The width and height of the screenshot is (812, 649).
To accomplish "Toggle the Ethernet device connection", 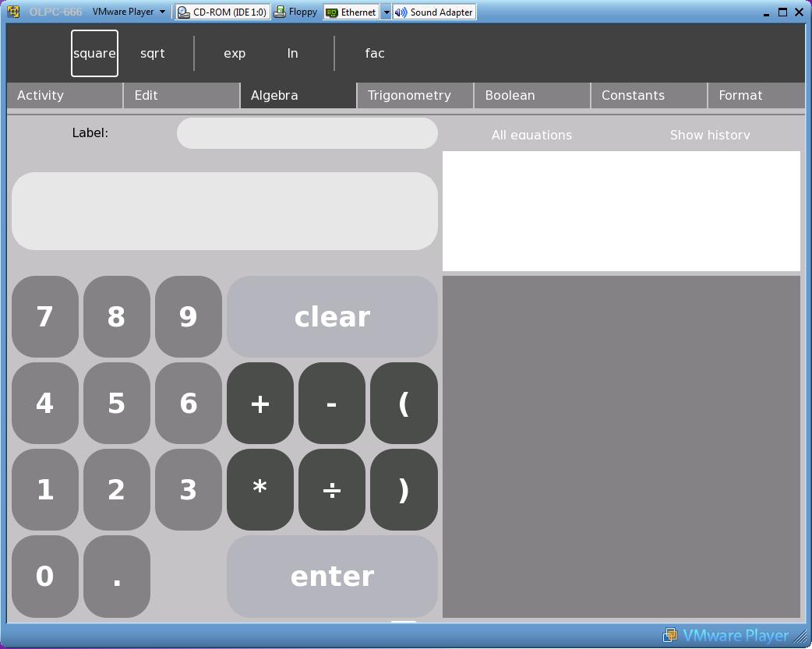I will pyautogui.click(x=351, y=12).
